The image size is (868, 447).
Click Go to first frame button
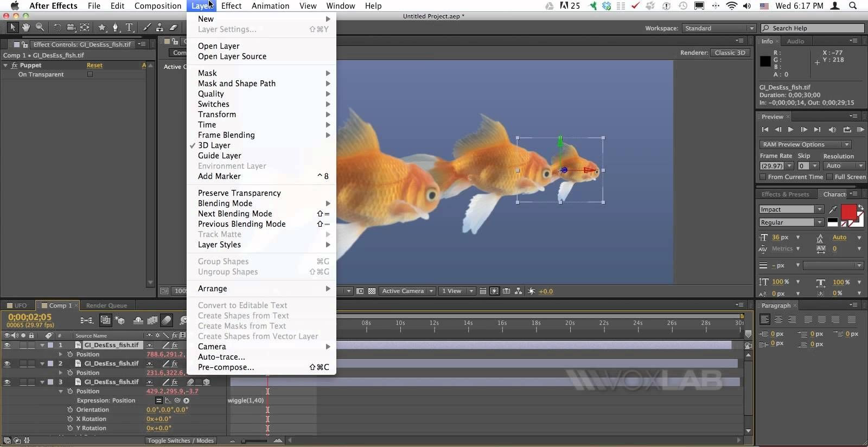(x=765, y=129)
